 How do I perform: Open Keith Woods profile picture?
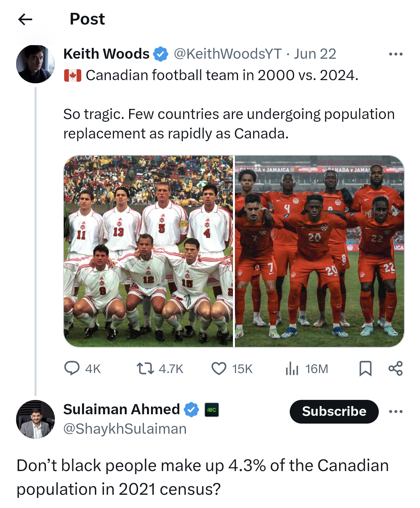(x=35, y=64)
